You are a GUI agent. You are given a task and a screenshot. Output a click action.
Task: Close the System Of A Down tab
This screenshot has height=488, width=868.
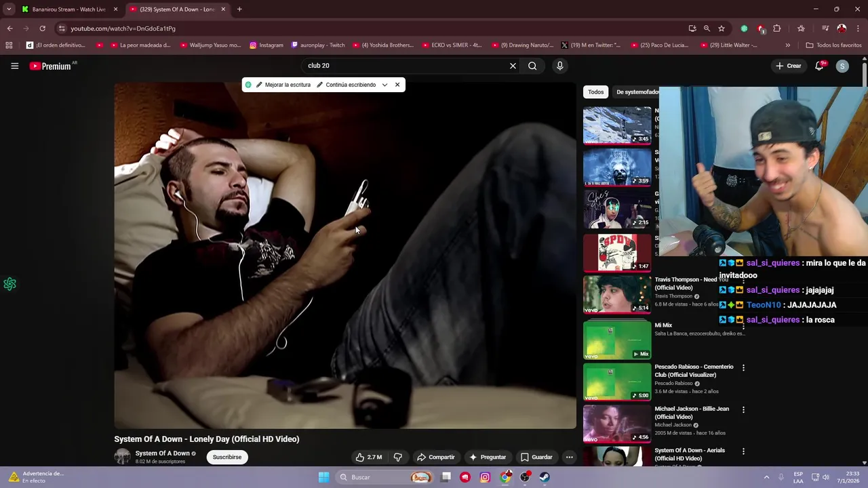coord(223,9)
